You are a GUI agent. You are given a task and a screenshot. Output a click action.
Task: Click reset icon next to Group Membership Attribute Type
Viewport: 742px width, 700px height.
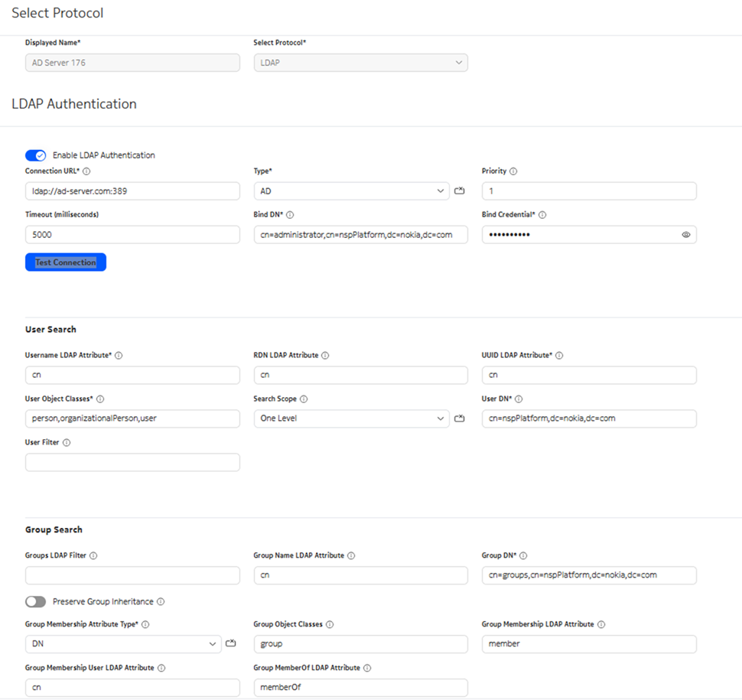[x=231, y=644]
